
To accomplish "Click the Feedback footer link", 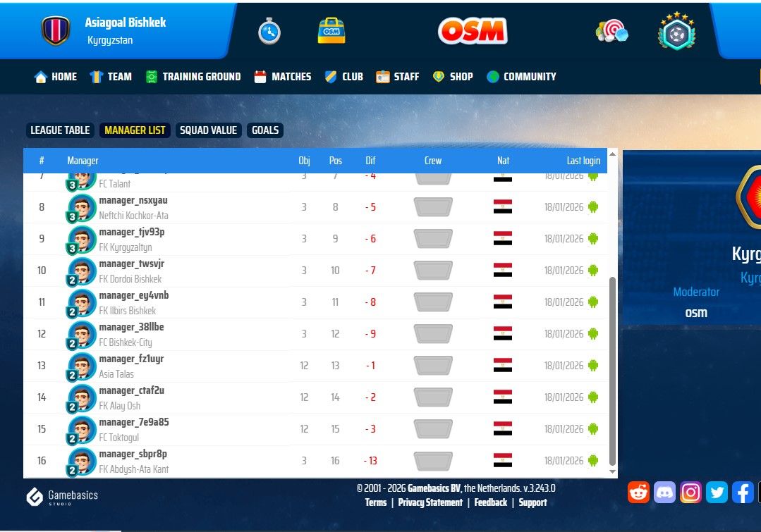I will [490, 502].
